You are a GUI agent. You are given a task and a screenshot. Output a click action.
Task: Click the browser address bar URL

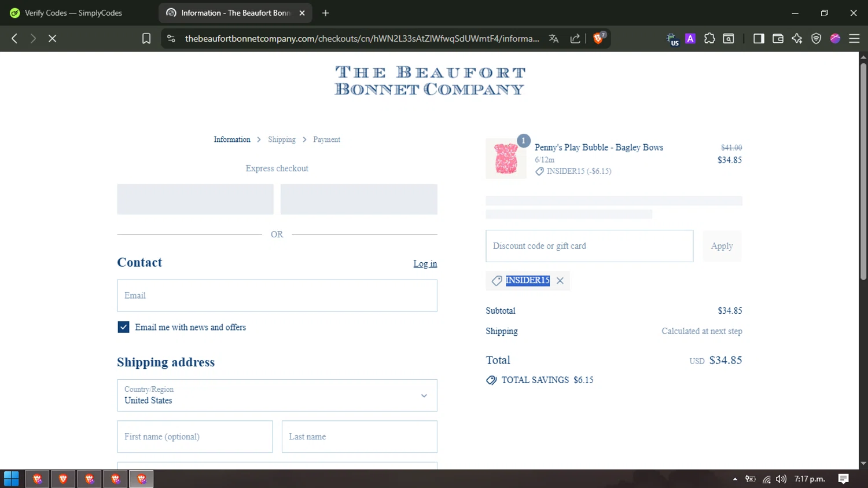[362, 38]
